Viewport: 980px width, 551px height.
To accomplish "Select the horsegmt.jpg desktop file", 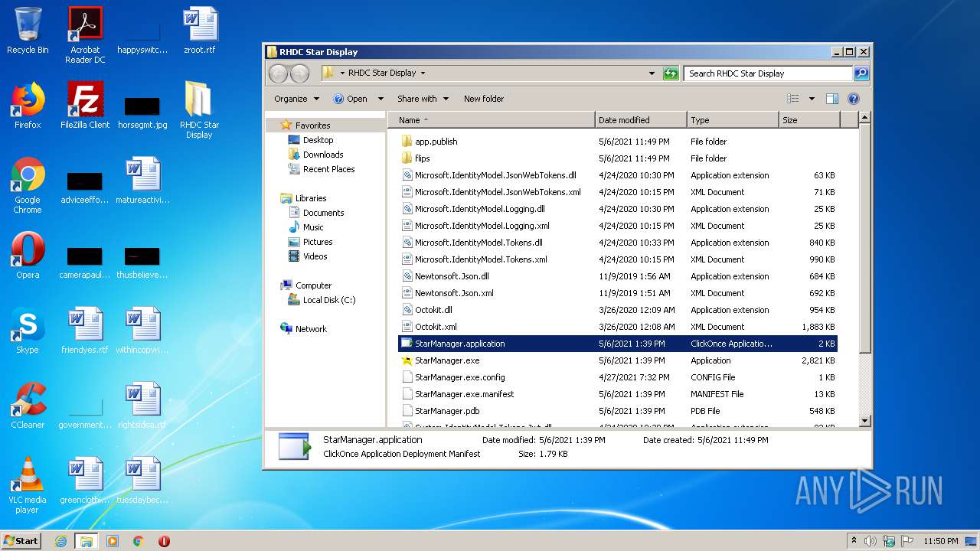I will [142, 111].
